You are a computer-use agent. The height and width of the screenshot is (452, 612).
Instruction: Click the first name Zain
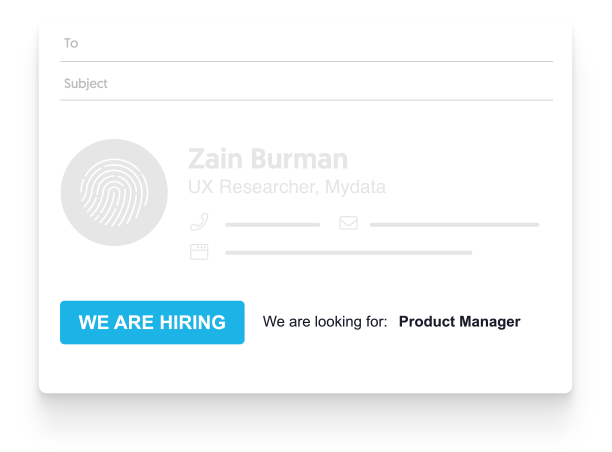(x=218, y=159)
